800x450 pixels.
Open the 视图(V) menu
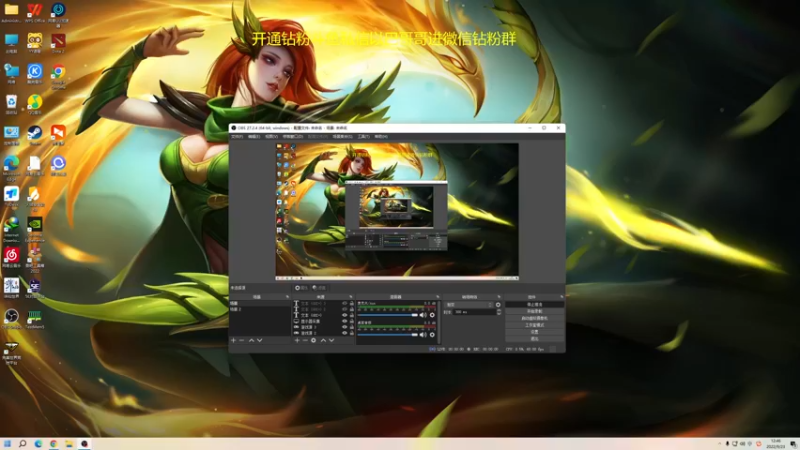click(271, 137)
